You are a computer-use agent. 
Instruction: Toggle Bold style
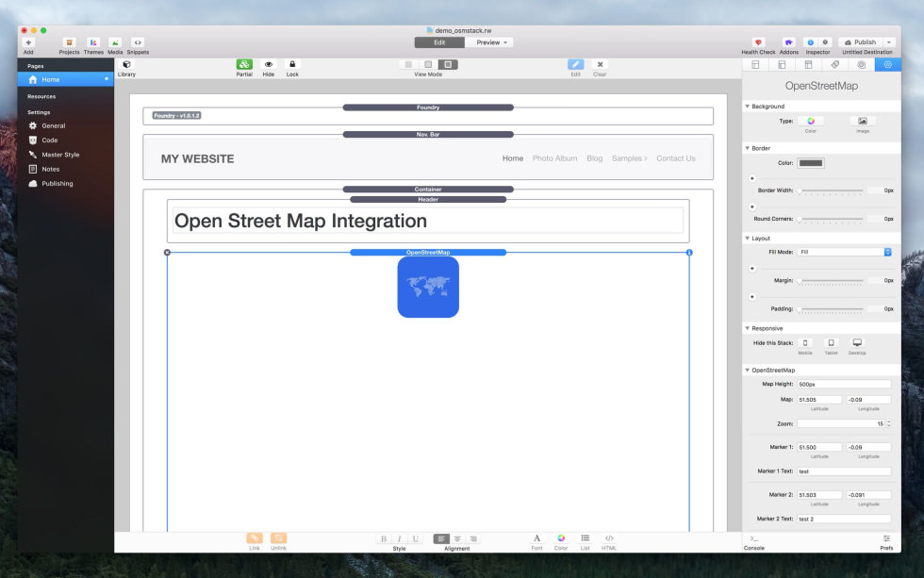point(384,538)
